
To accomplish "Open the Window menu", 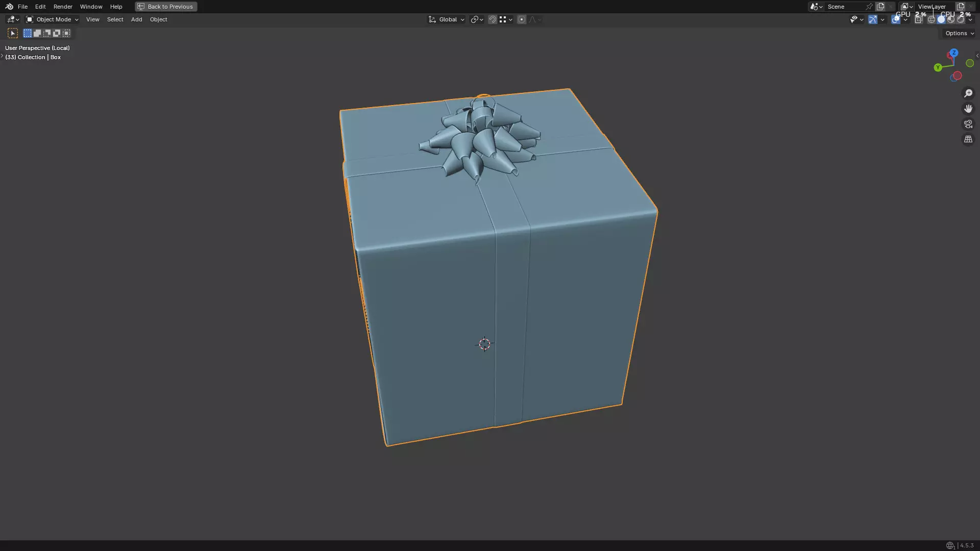I will [91, 7].
